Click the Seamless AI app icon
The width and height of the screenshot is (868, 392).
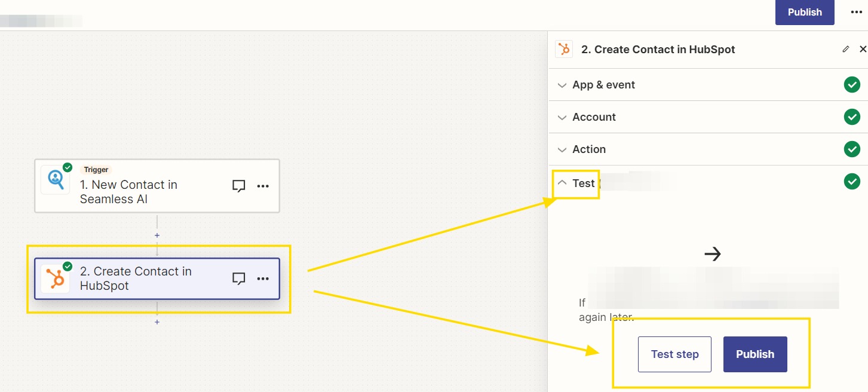pos(55,180)
